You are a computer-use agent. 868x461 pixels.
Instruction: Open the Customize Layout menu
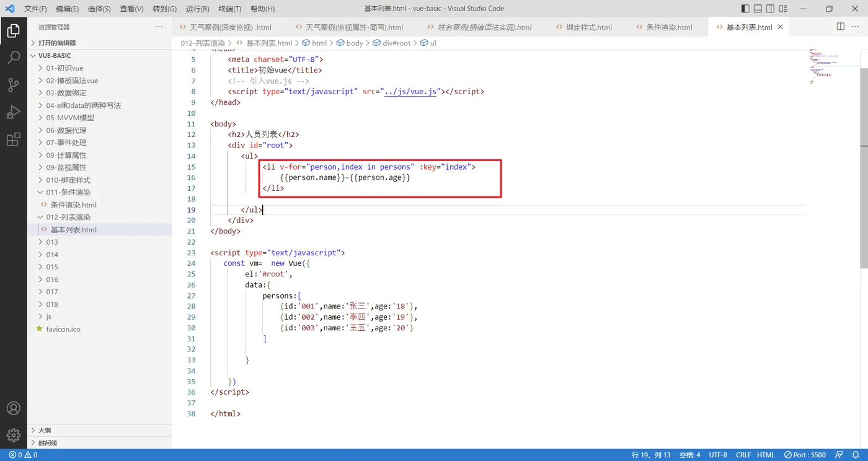pyautogui.click(x=784, y=9)
